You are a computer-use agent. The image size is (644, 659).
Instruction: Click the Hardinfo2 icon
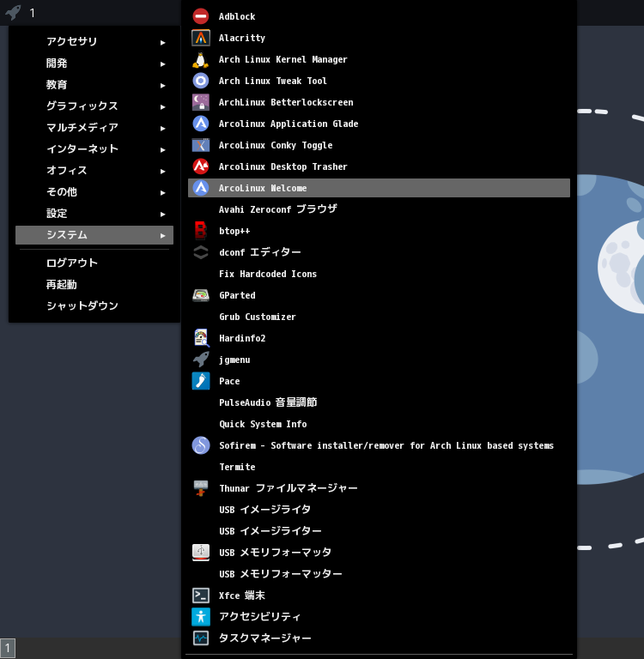pos(201,338)
